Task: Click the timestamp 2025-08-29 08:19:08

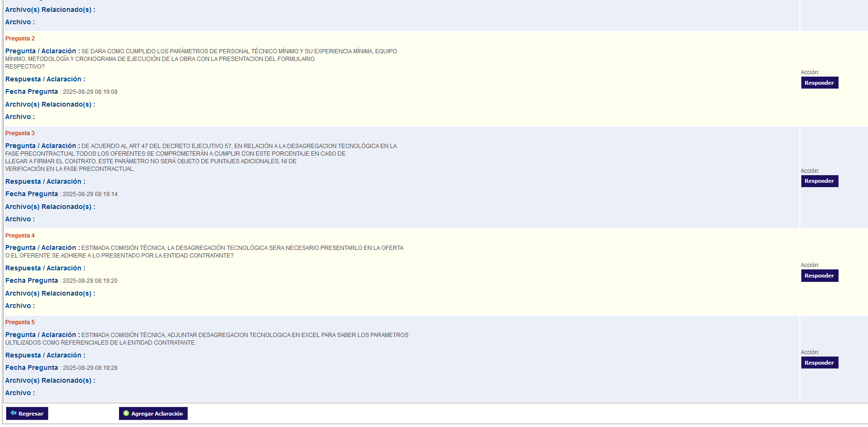Action: (90, 92)
